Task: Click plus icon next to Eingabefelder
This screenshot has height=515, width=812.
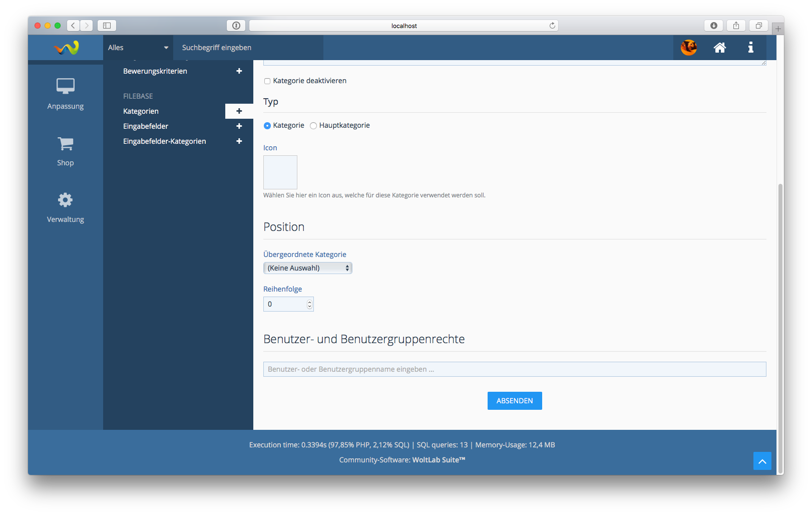Action: (x=239, y=126)
